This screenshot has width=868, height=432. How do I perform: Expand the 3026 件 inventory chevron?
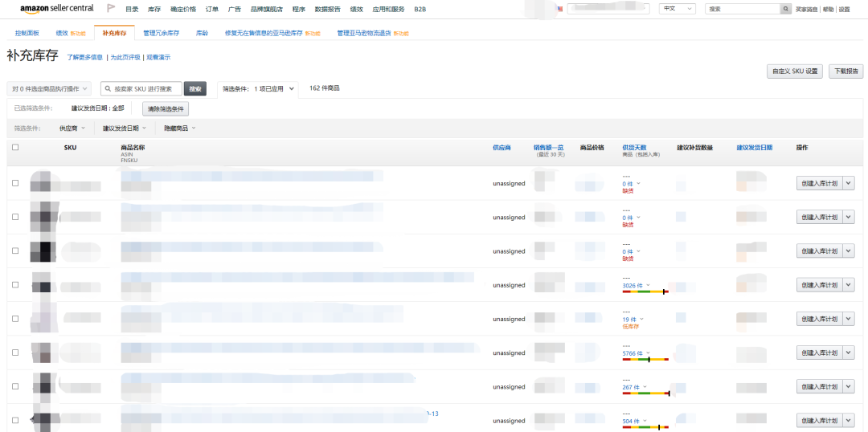(649, 285)
